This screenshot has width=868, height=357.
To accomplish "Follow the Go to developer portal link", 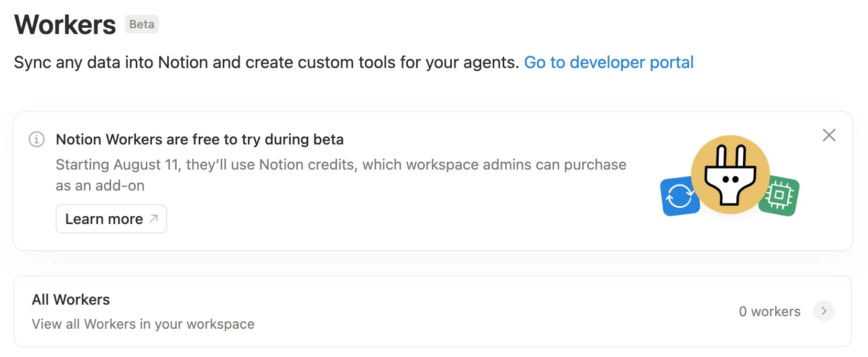I will pos(609,62).
